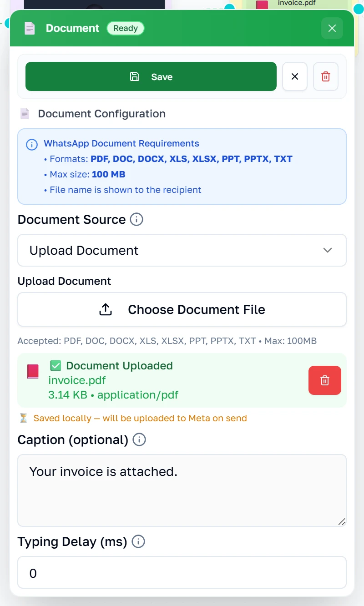This screenshot has width=364, height=606.
Task: Click into the Caption text area
Action: (182, 490)
